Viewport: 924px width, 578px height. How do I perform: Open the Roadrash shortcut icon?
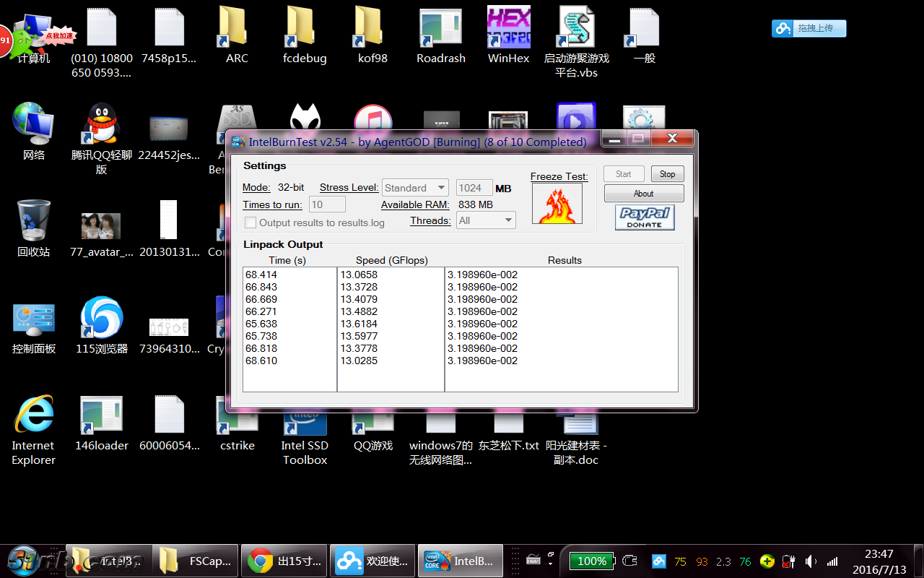click(440, 36)
